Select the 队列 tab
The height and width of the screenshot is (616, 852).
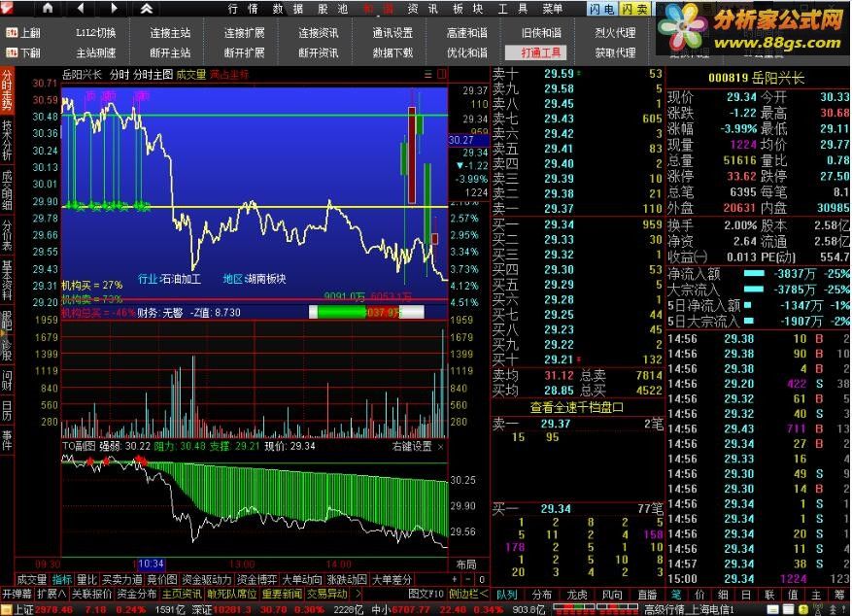(x=506, y=595)
